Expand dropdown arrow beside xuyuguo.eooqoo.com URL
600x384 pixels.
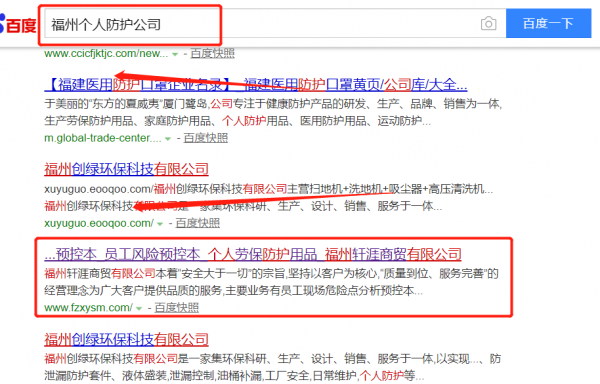(x=160, y=224)
